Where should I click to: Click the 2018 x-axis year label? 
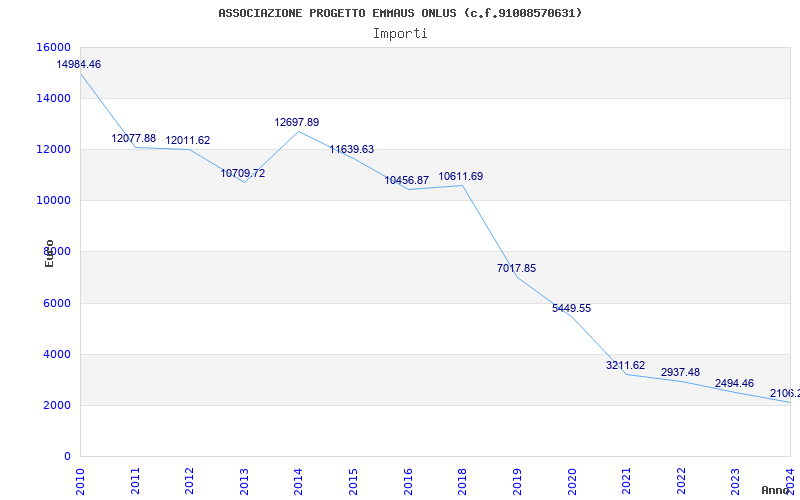(462, 481)
